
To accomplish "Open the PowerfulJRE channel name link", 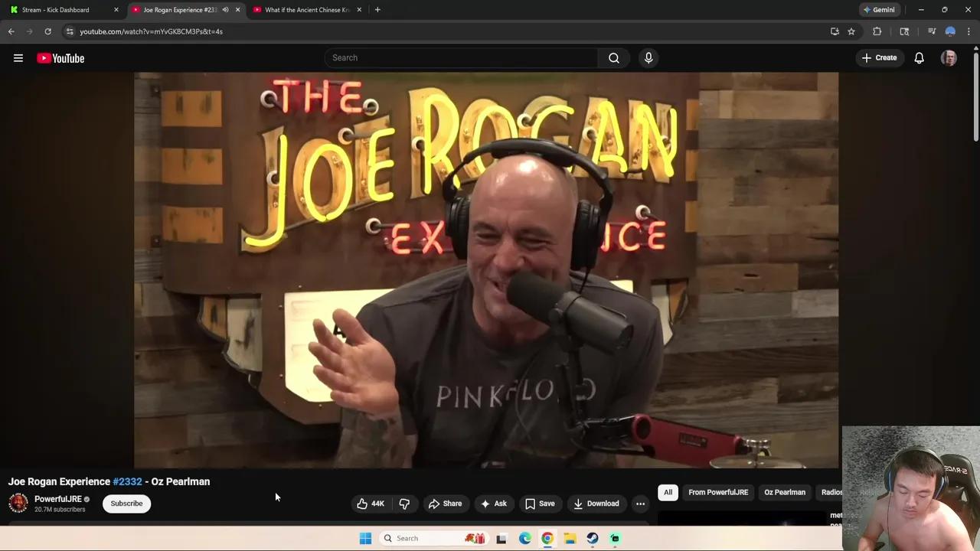I will 57,499.
